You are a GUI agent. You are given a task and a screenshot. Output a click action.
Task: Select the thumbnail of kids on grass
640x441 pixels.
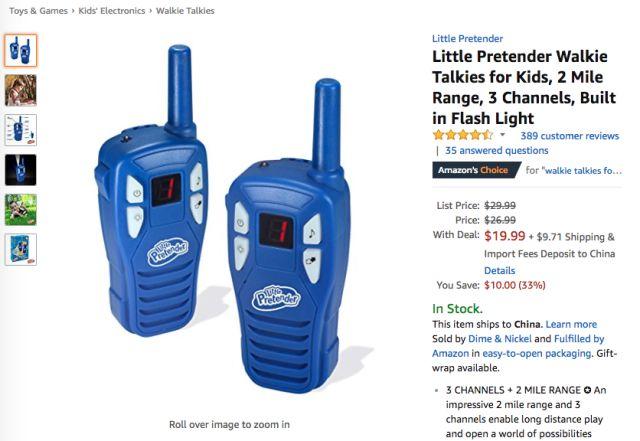click(x=20, y=210)
